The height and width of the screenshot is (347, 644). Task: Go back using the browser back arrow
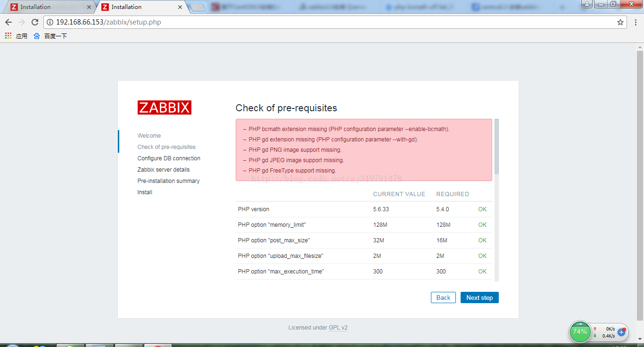pyautogui.click(x=8, y=22)
